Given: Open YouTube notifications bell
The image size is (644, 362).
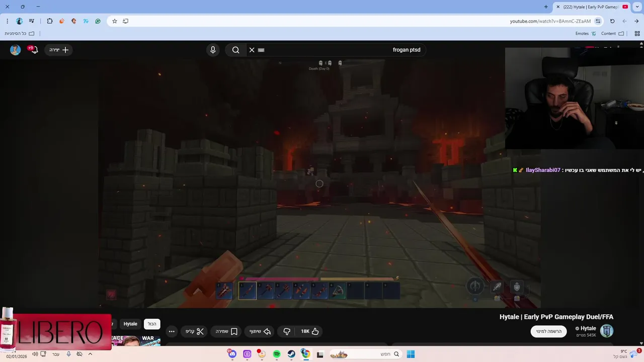Looking at the screenshot, I should pos(34,50).
